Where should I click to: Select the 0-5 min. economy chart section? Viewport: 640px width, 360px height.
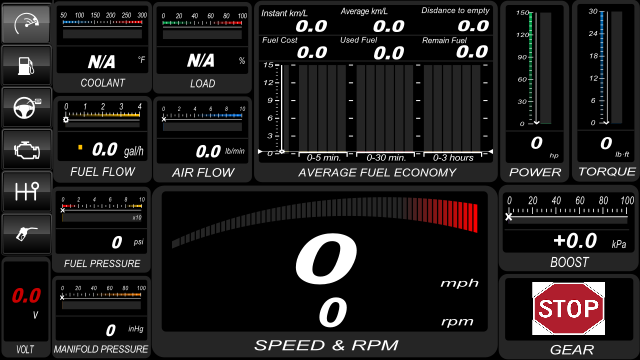point(322,110)
